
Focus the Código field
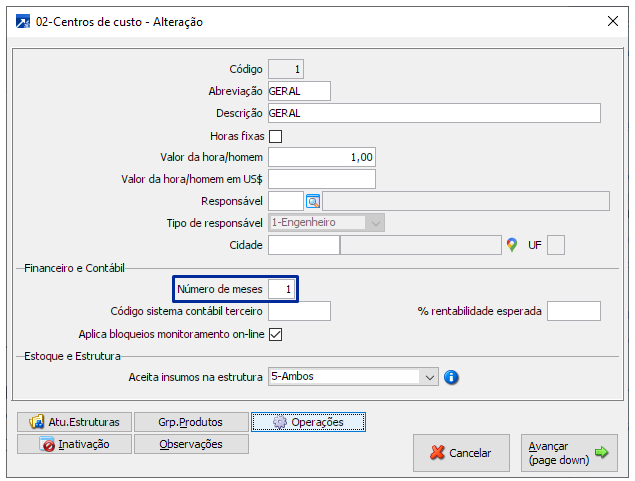pyautogui.click(x=286, y=69)
